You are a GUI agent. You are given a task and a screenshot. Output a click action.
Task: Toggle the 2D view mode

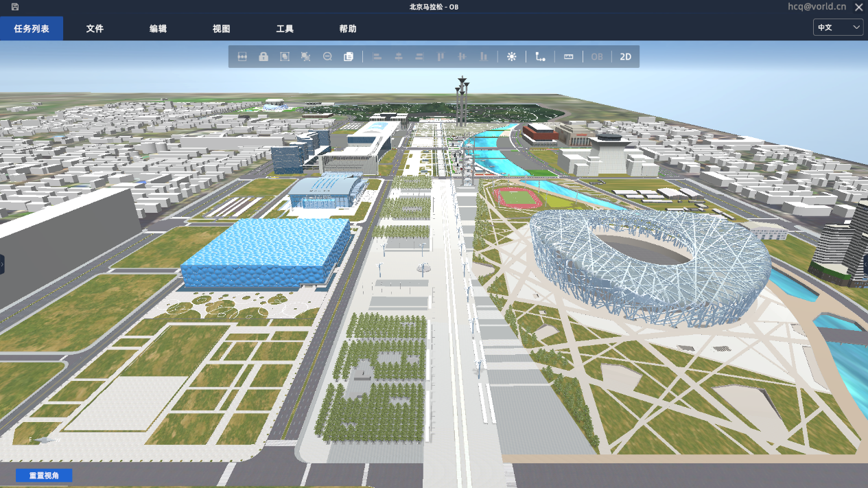[625, 57]
